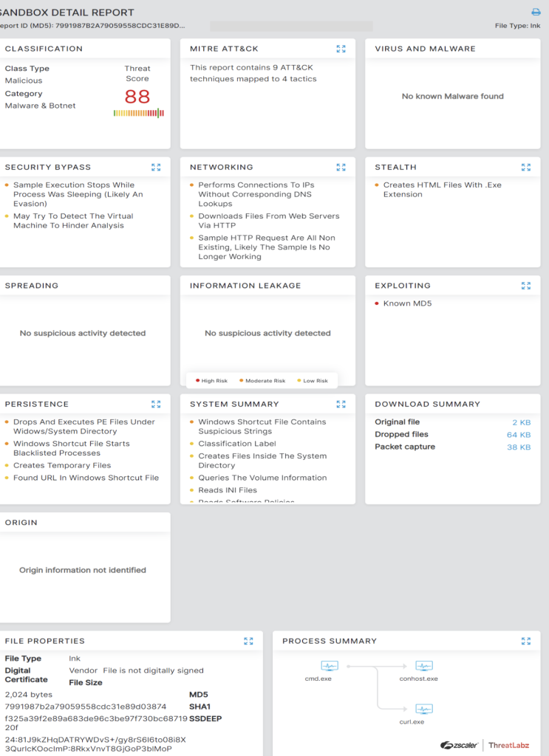The height and width of the screenshot is (756, 549).
Task: Expand the File Properties panel icon
Action: [x=248, y=642]
